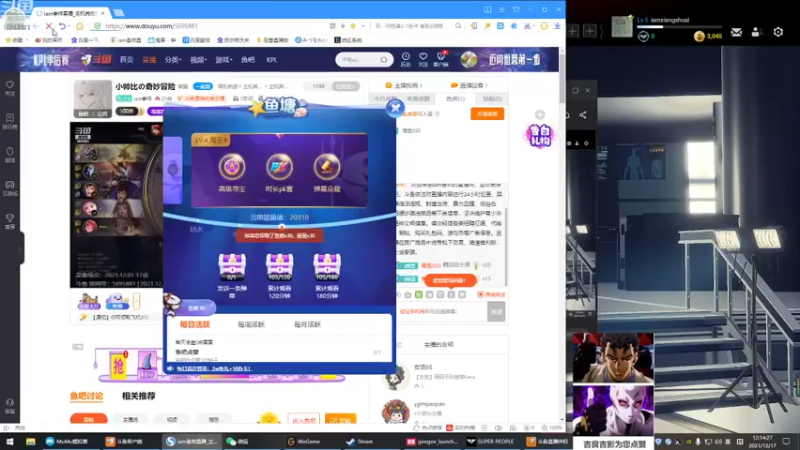Open the 关注 heart icon in header
This screenshot has height=450, width=800.
(423, 59)
